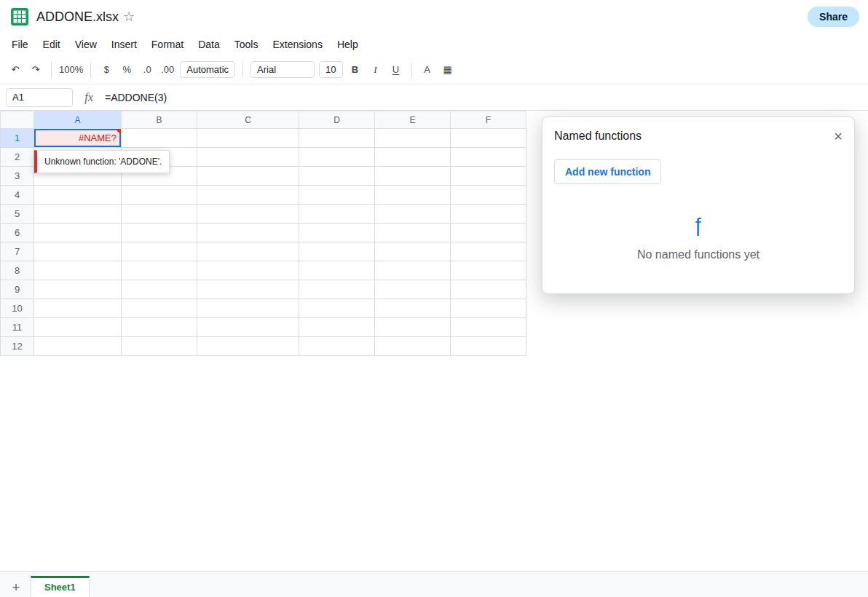Viewport: 868px width, 597px height.
Task: Select cell A1 showing #NAME?
Action: (x=77, y=138)
